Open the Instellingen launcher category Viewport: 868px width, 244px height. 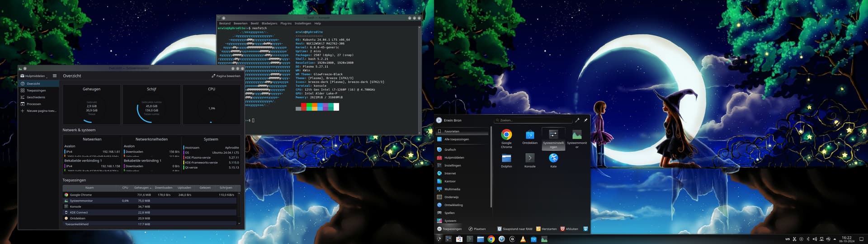pos(462,165)
